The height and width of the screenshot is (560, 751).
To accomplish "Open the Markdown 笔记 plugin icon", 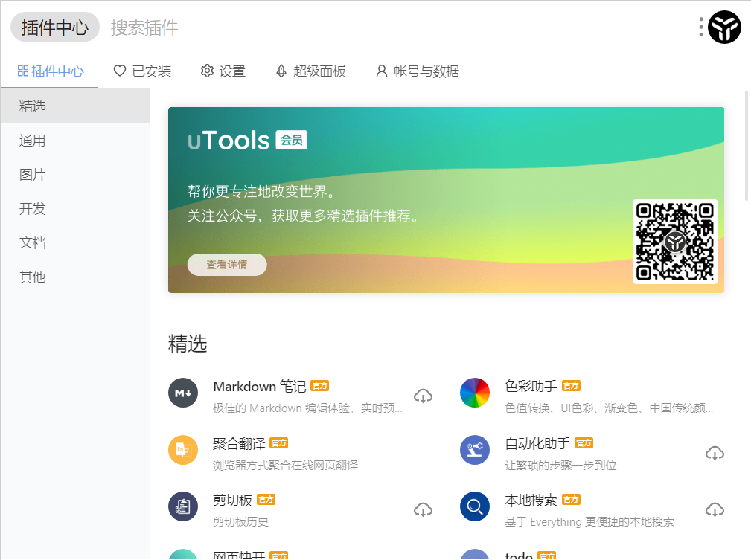I will (183, 393).
